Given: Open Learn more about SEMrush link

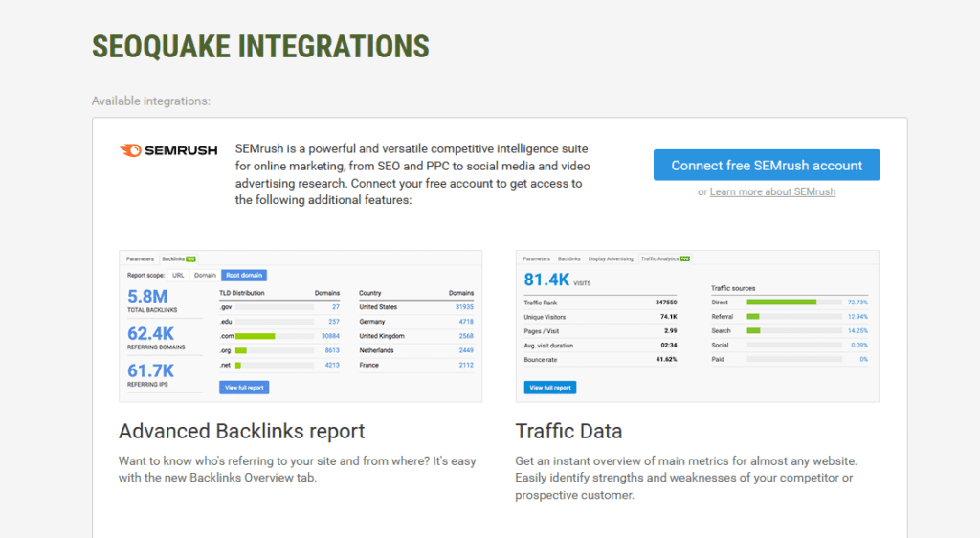Looking at the screenshot, I should 772,191.
